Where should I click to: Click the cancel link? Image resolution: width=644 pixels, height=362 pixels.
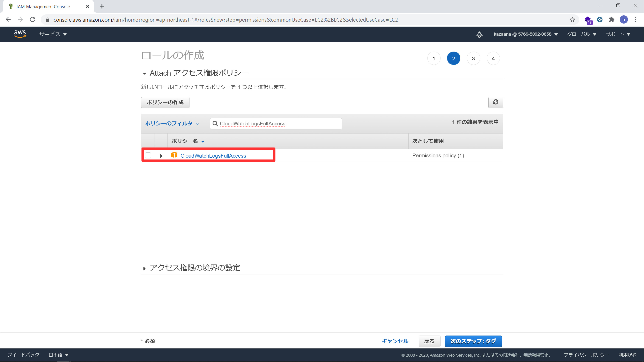395,341
